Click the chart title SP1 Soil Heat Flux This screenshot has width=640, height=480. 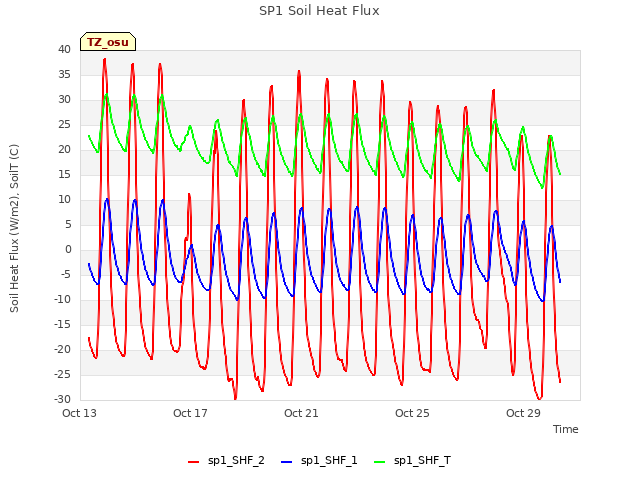click(319, 11)
